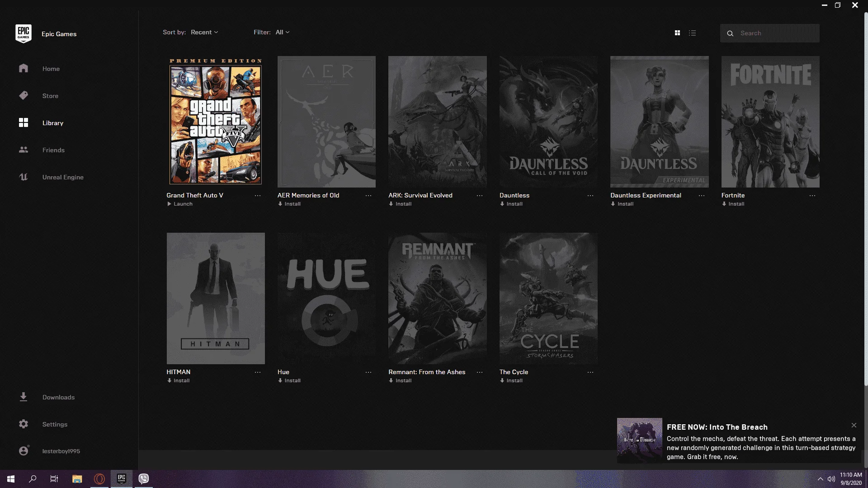This screenshot has height=488, width=868.
Task: Open the Sort by Recent dropdown
Action: pos(204,32)
